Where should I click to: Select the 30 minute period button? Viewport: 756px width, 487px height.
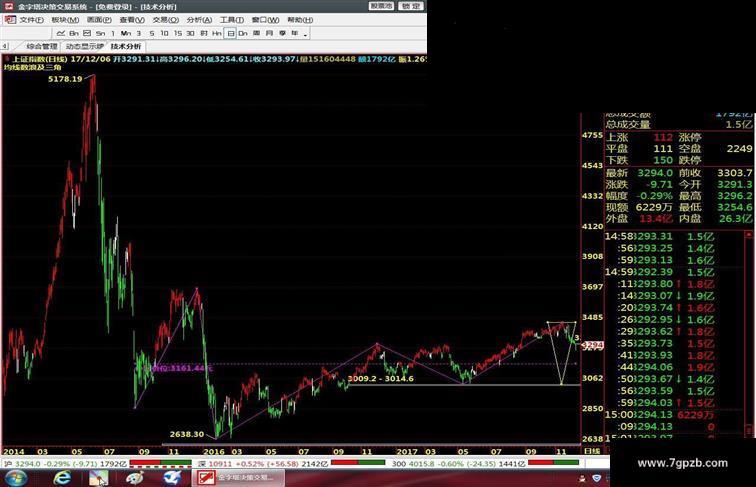tap(190, 33)
